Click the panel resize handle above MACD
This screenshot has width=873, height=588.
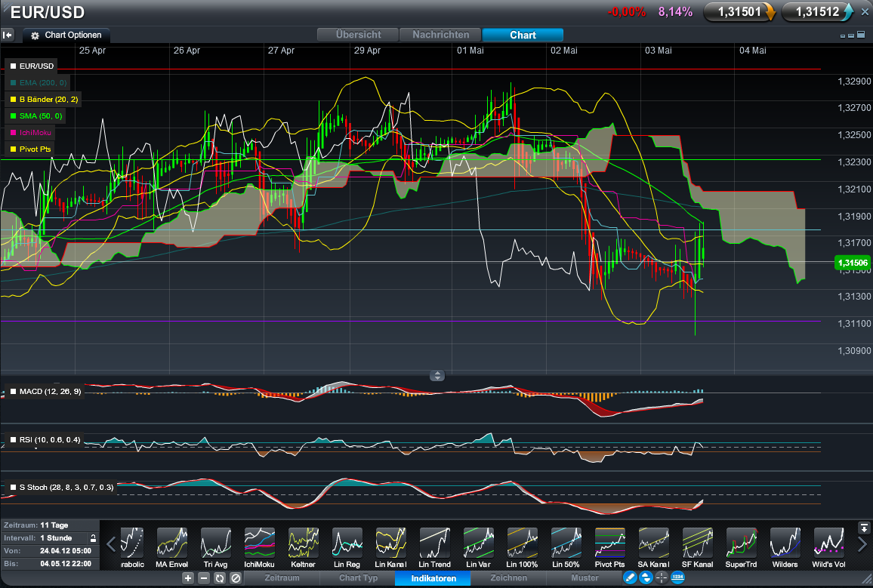437,375
